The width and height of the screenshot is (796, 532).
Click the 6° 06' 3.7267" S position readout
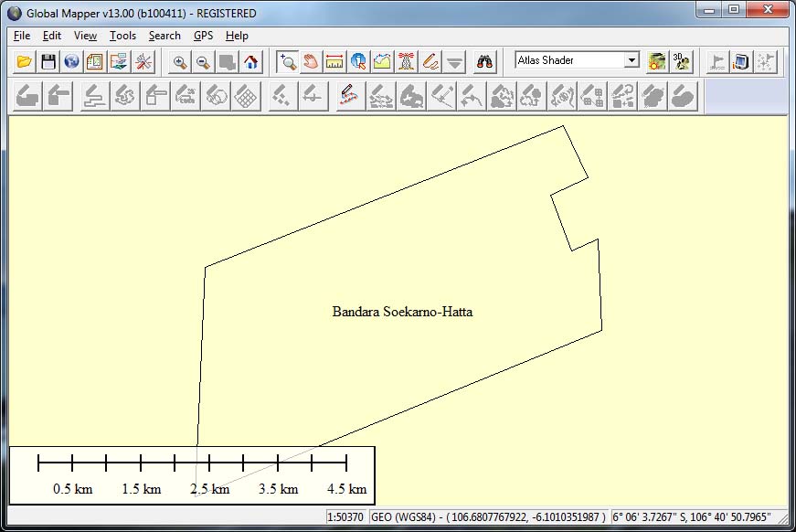[692, 516]
